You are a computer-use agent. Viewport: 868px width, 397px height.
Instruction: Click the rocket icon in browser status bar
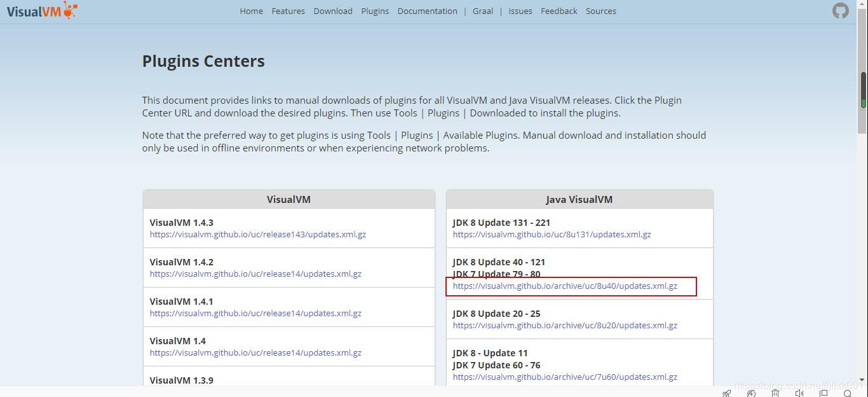(727, 393)
